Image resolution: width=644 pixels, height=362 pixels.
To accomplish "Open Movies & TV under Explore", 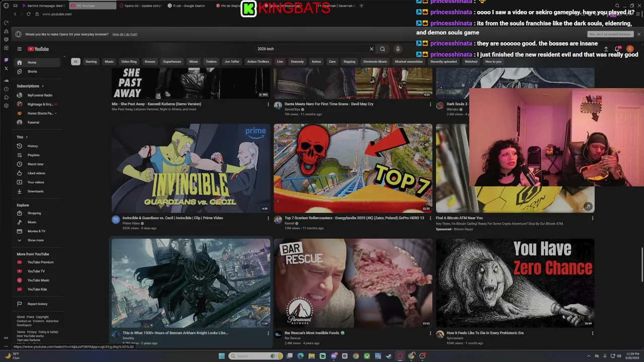I will tap(38, 231).
